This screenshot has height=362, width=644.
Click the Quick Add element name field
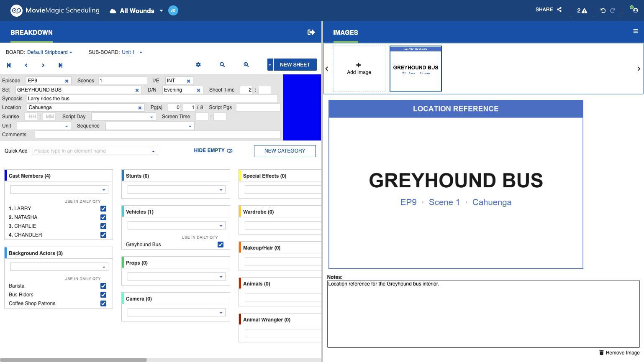(x=95, y=151)
